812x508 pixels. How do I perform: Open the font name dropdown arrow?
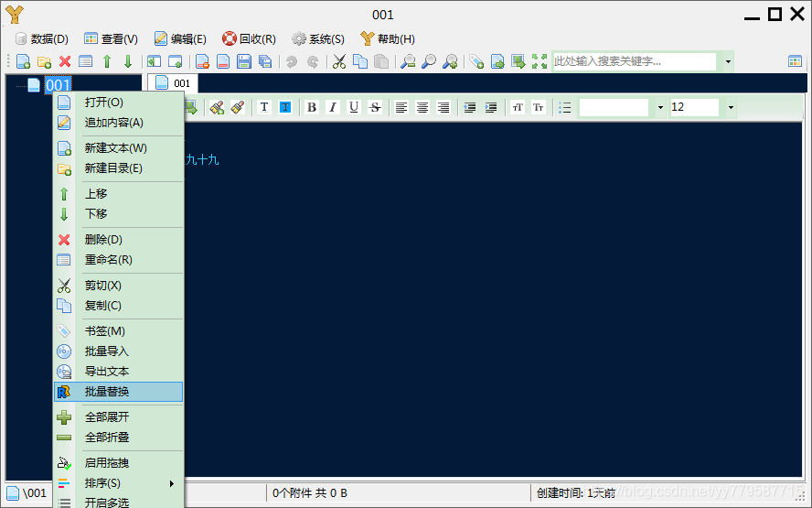click(x=660, y=108)
